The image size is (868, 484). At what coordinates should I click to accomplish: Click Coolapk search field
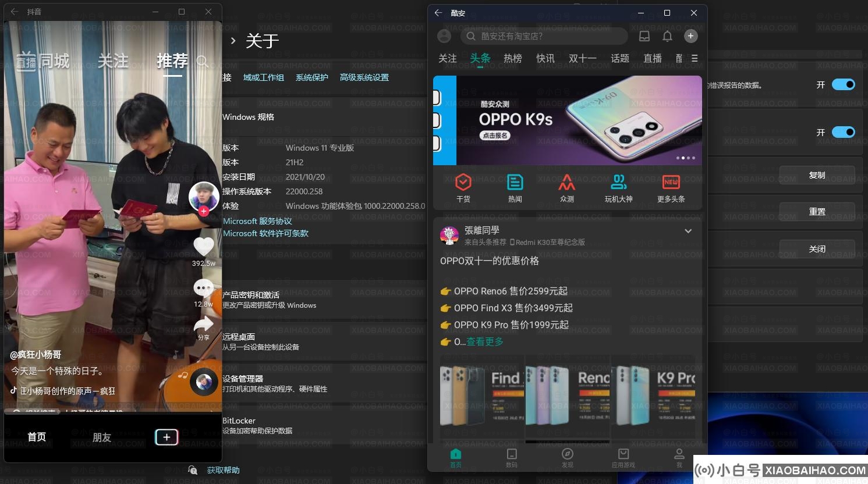click(544, 36)
